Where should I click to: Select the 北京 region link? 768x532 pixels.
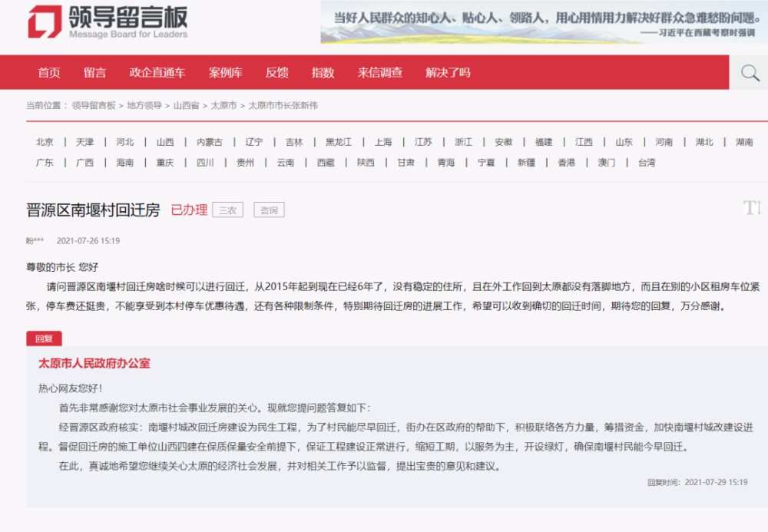coord(44,141)
